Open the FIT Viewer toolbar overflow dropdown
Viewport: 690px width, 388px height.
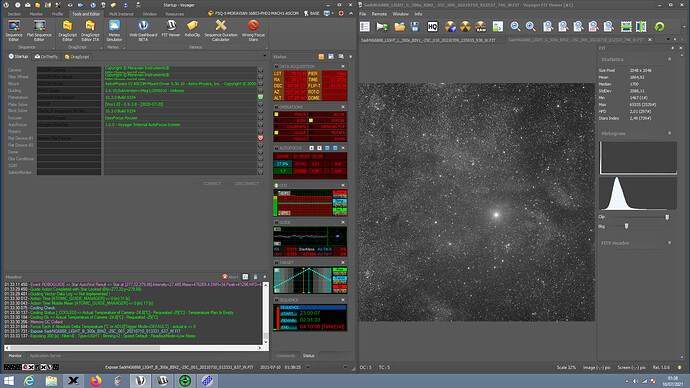coord(684,27)
